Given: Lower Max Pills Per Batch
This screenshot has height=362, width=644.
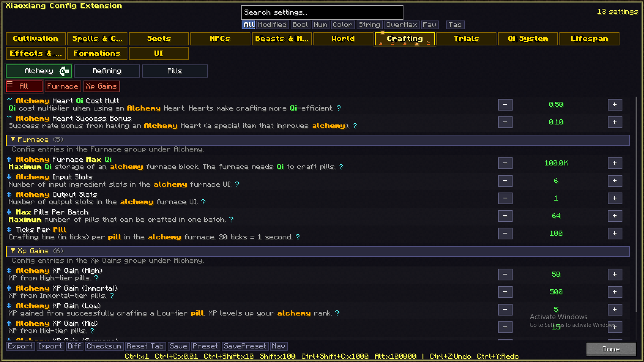Looking at the screenshot, I should pos(505,216).
